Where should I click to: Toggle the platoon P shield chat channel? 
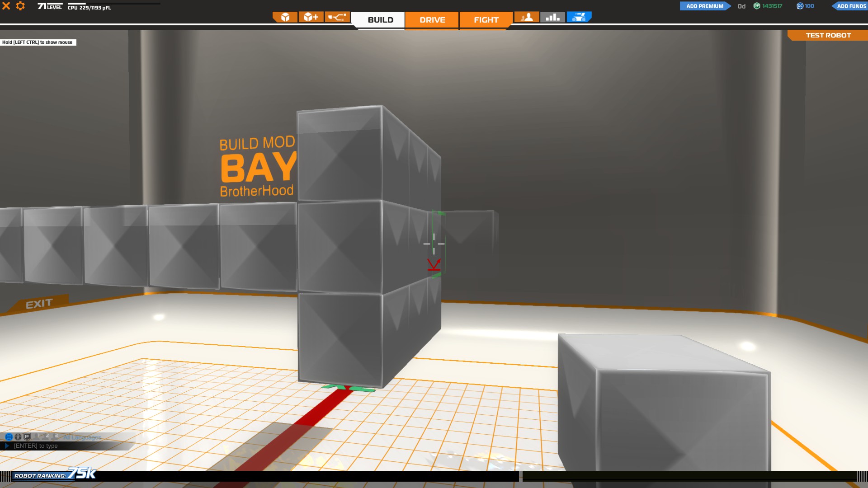(x=27, y=437)
